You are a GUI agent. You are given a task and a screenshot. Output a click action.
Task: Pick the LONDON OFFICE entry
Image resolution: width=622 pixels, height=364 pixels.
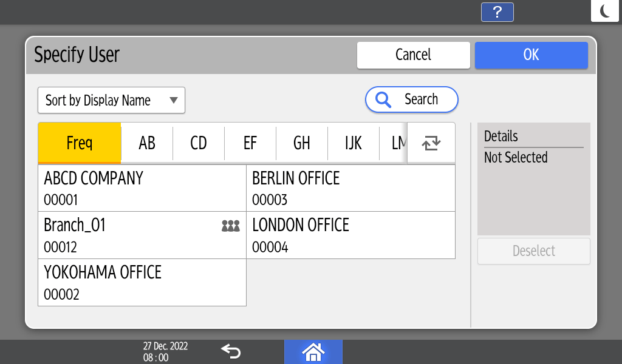[350, 235]
